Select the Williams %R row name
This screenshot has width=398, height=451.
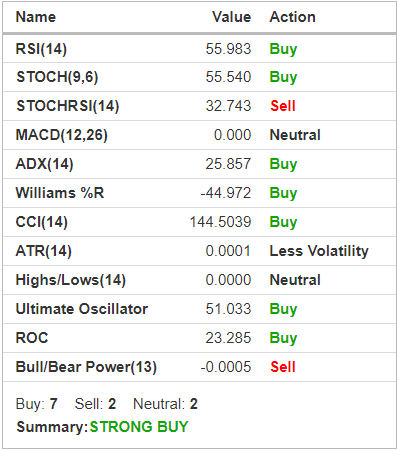[60, 193]
